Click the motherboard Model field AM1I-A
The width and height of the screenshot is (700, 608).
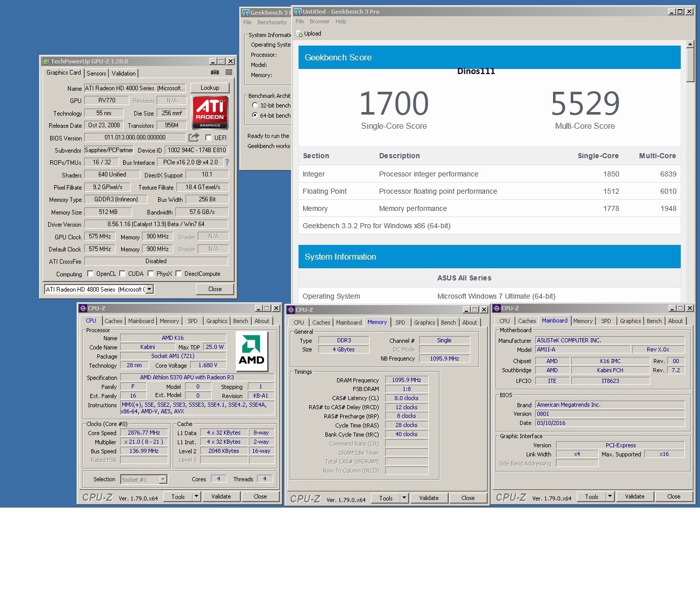(583, 349)
